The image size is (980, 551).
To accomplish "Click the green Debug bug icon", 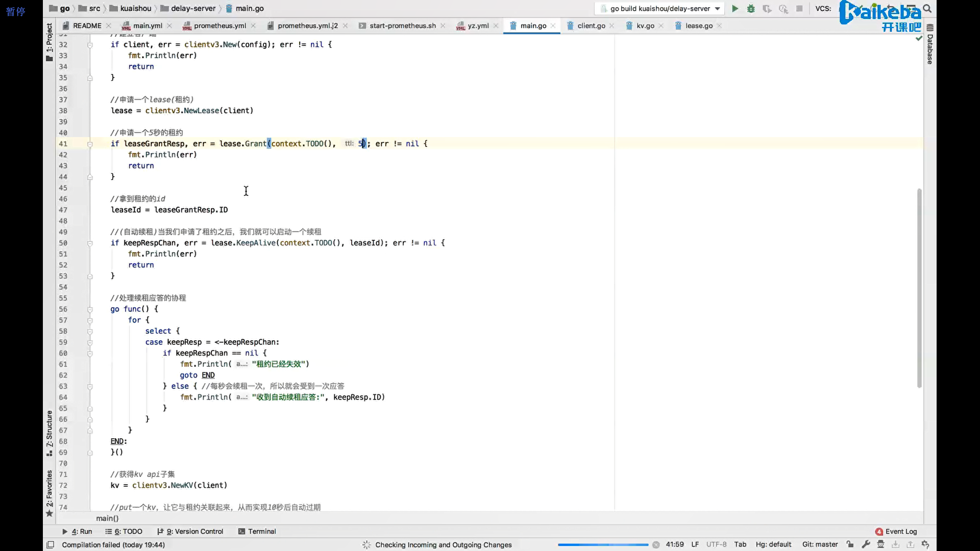I will 751,9.
